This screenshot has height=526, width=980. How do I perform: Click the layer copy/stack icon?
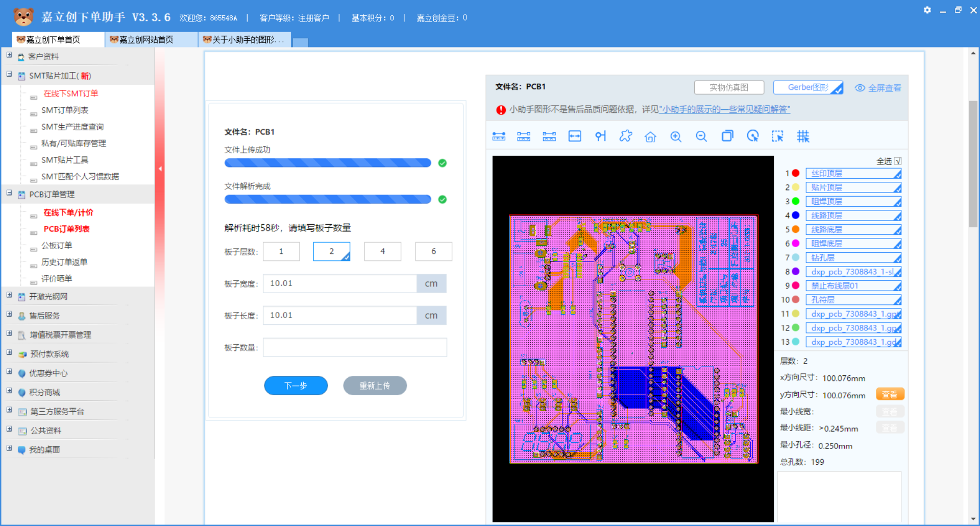pyautogui.click(x=727, y=136)
